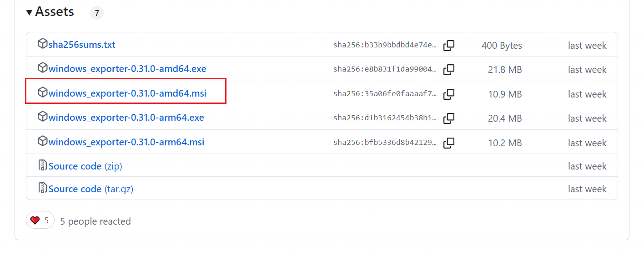
Task: Click the '5 people reacted' text
Action: [x=96, y=221]
